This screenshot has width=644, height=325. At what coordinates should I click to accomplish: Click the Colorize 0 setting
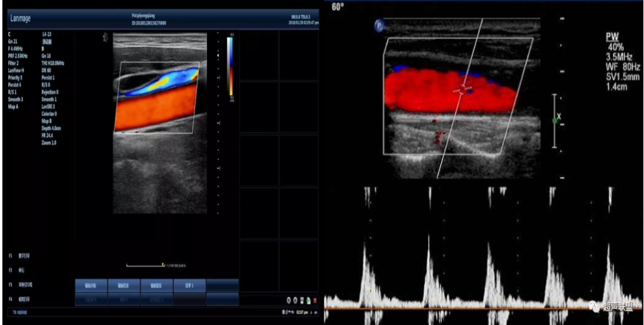click(49, 114)
